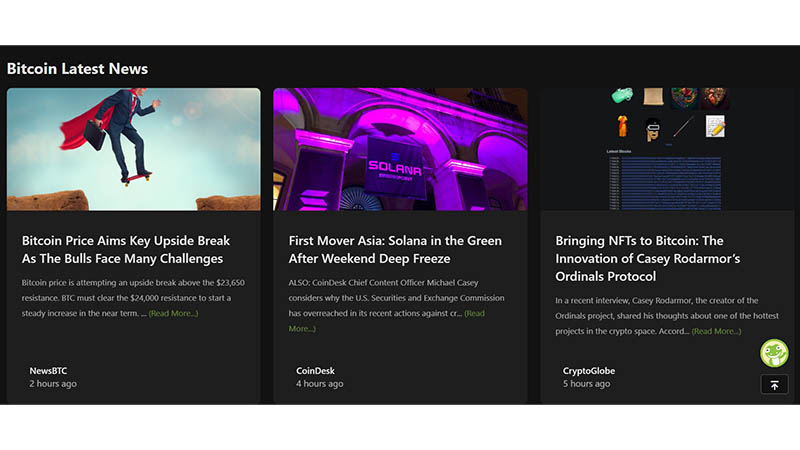Click the scroll-to-top arrow button

[x=774, y=385]
